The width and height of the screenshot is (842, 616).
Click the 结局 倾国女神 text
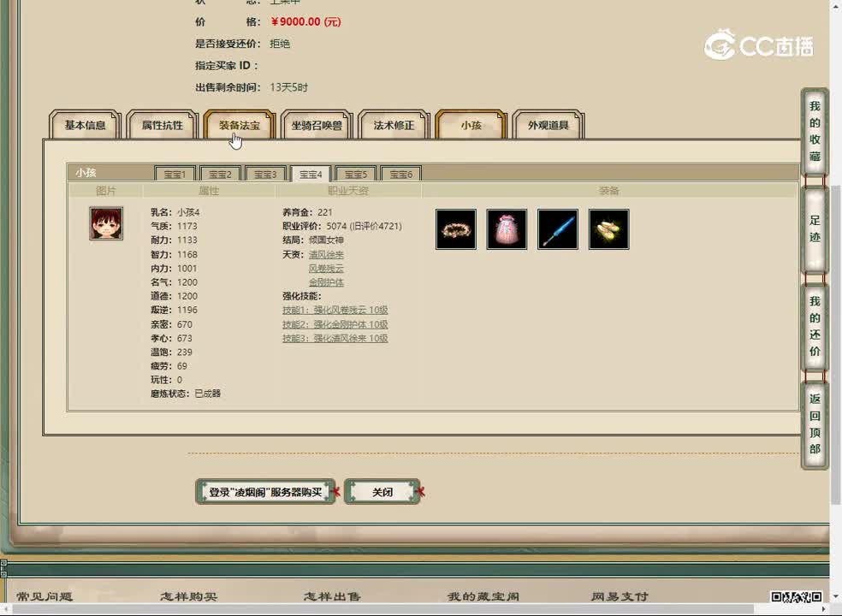point(313,240)
